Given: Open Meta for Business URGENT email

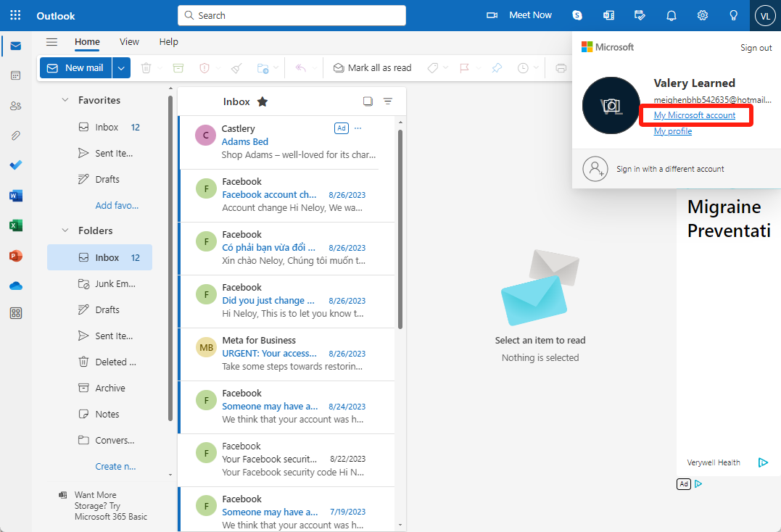Looking at the screenshot, I should click(x=287, y=354).
